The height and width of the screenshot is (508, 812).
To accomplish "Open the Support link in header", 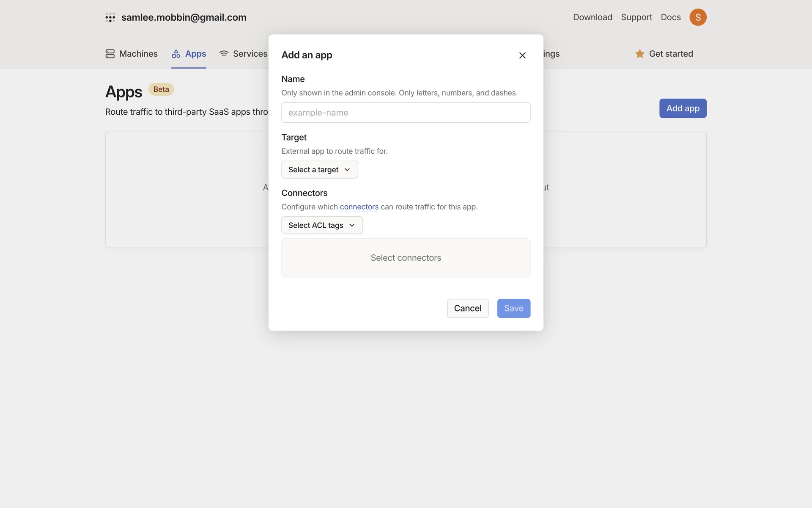I will coord(636,17).
